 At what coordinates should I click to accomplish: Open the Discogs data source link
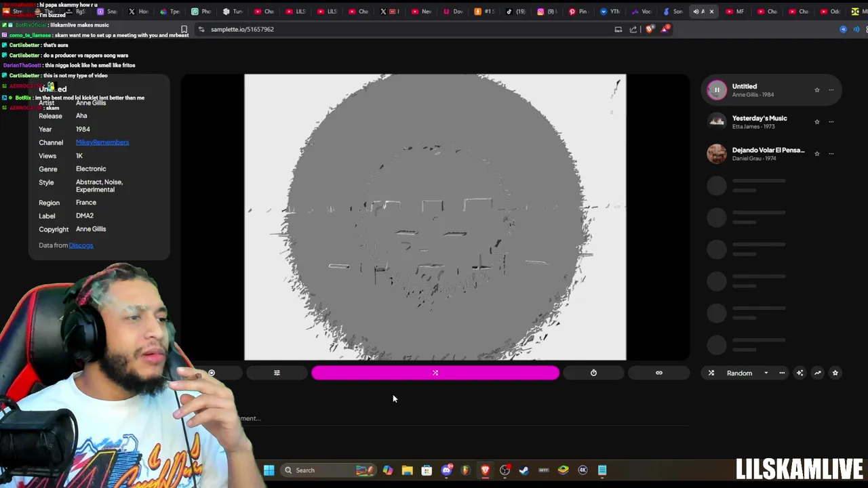pyautogui.click(x=81, y=245)
